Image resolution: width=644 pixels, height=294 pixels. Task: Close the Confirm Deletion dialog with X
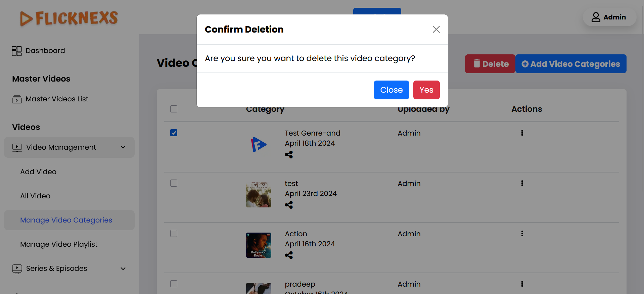(436, 30)
